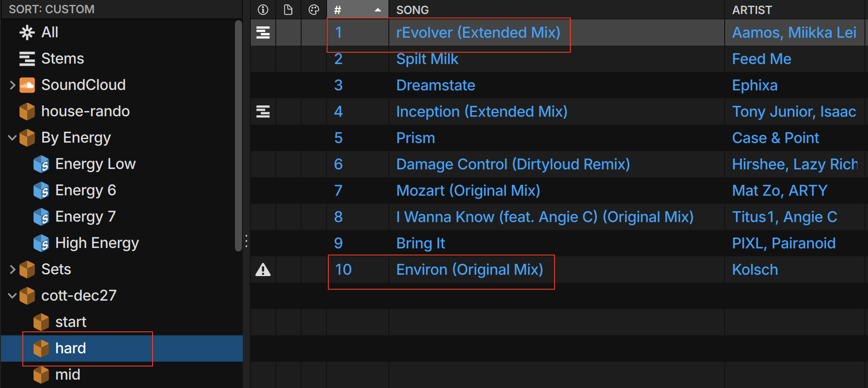
Task: Click the Energy Low smart crate icon
Action: (41, 164)
